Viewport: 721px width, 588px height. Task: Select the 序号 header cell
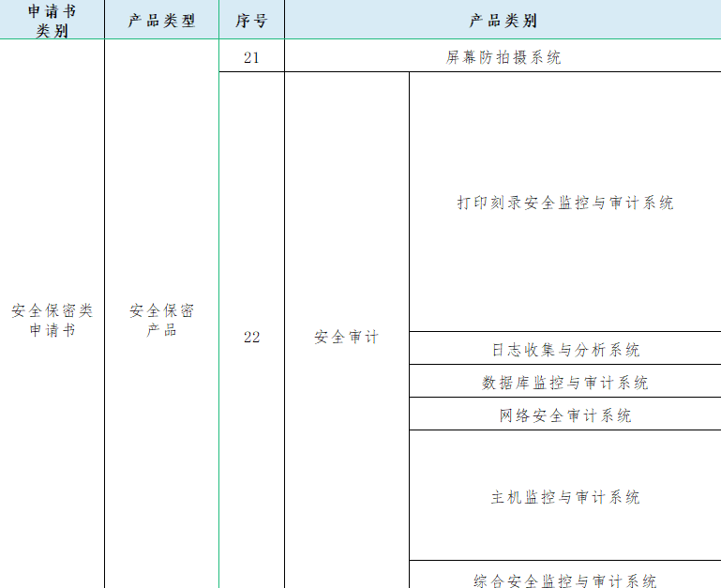[251, 20]
